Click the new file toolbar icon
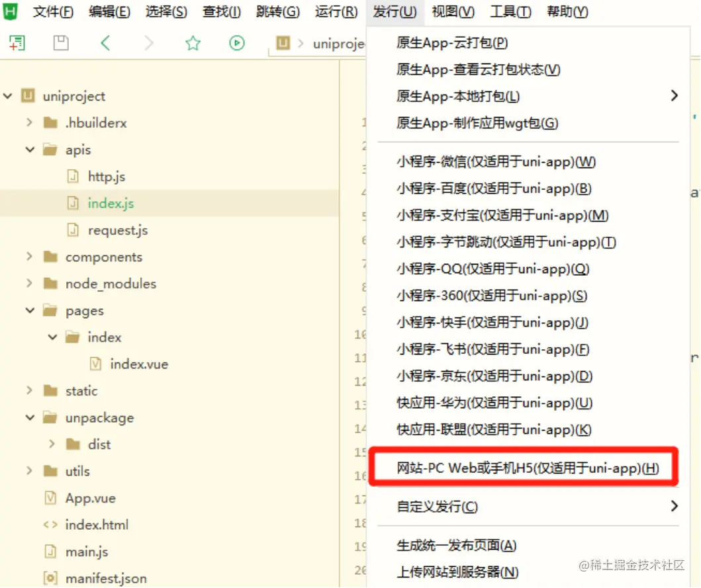This screenshot has width=701, height=588. click(x=17, y=43)
